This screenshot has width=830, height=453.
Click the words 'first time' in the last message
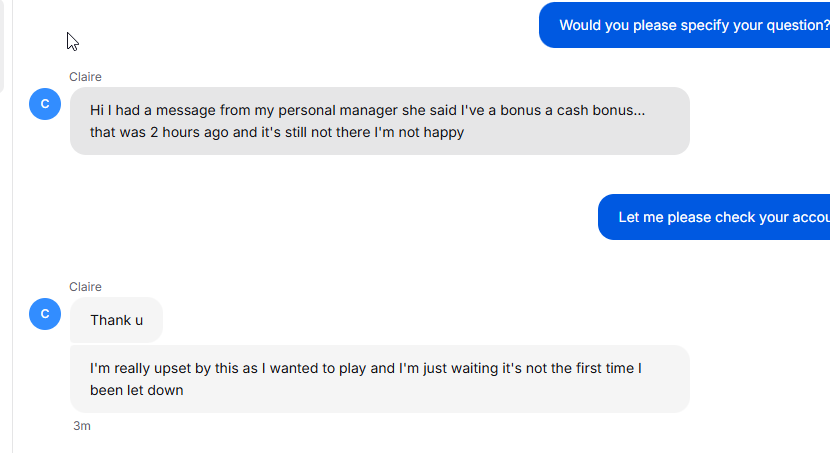[x=605, y=368]
